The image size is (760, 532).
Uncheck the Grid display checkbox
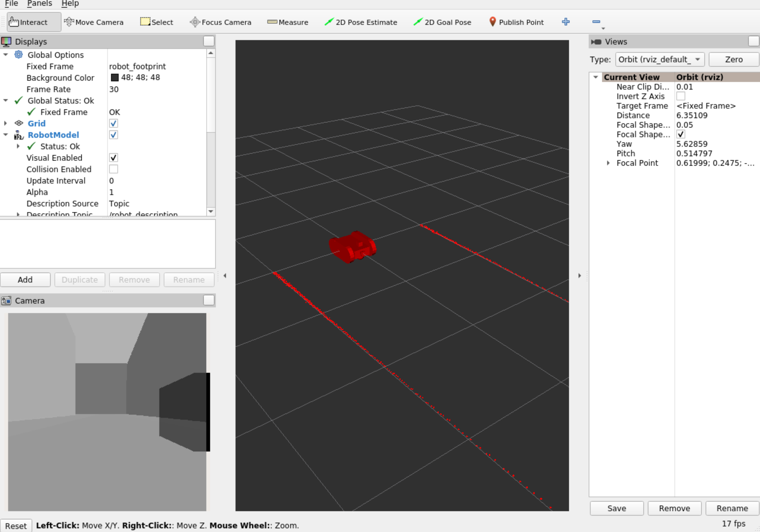(x=113, y=123)
